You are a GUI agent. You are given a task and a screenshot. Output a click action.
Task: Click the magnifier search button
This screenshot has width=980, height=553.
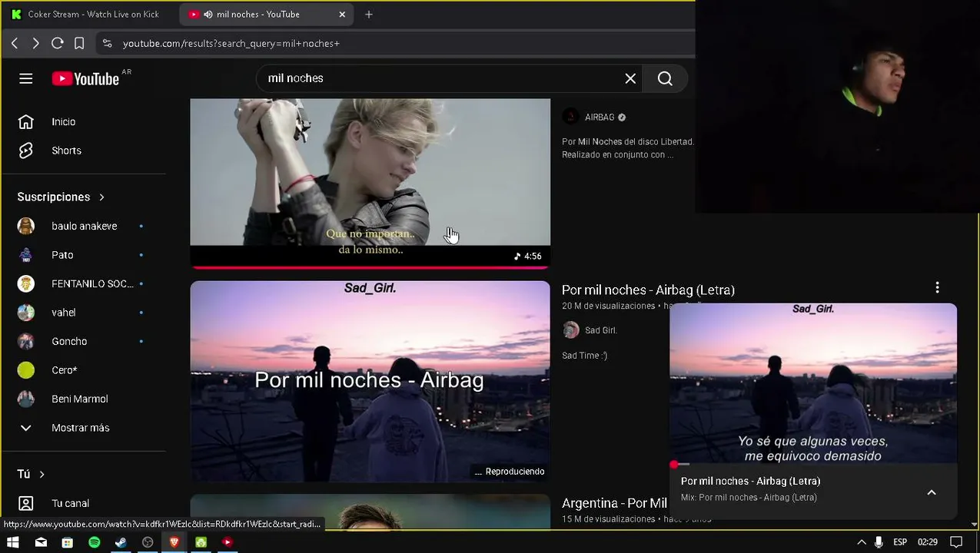tap(665, 78)
